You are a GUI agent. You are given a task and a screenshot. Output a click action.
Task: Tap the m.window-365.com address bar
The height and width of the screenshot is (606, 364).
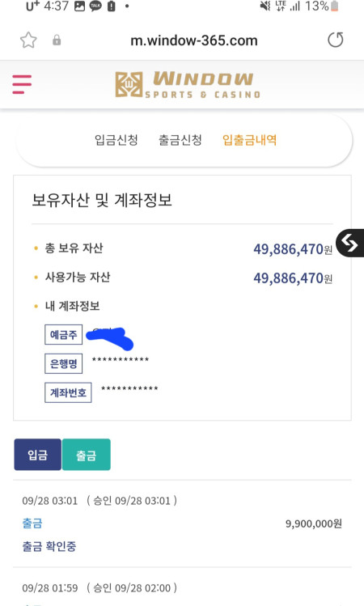[194, 40]
